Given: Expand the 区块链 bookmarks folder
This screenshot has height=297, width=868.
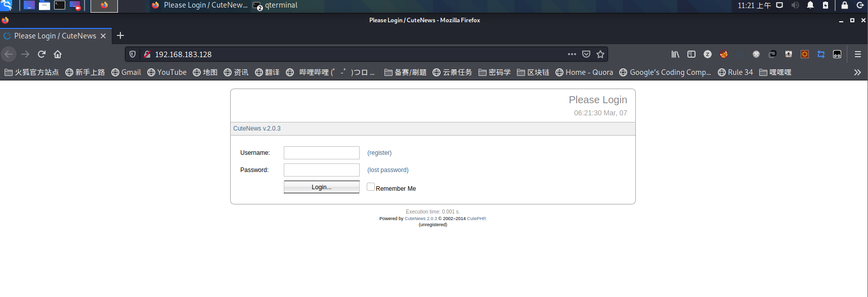Looking at the screenshot, I should tap(533, 72).
